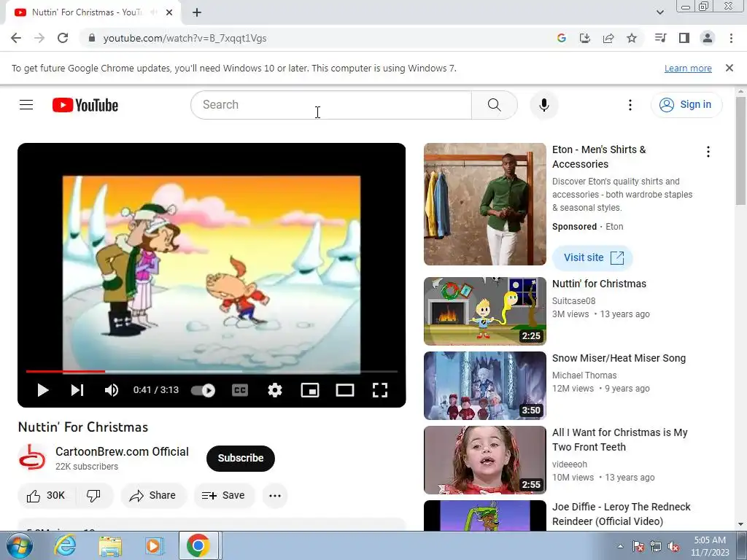This screenshot has width=747, height=560.
Task: Go back in Chrome
Action: click(16, 38)
